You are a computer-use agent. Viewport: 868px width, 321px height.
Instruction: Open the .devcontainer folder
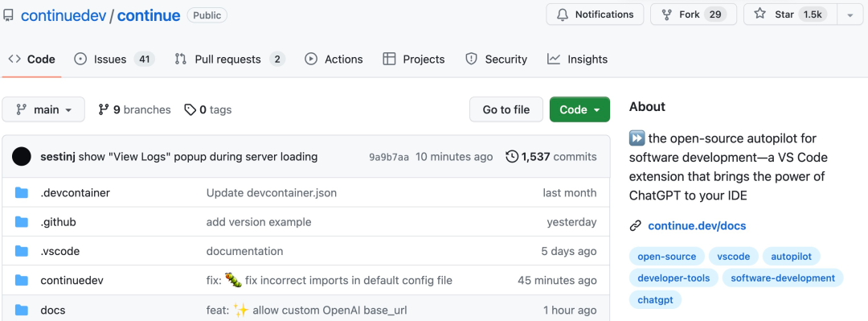76,193
